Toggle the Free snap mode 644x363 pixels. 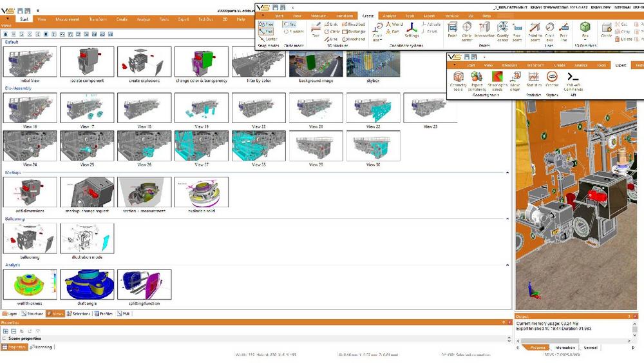pyautogui.click(x=267, y=24)
